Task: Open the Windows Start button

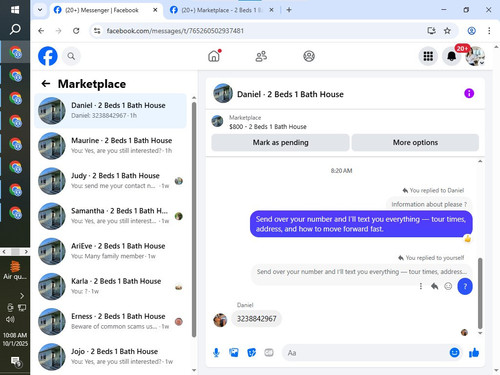Action: [15, 10]
